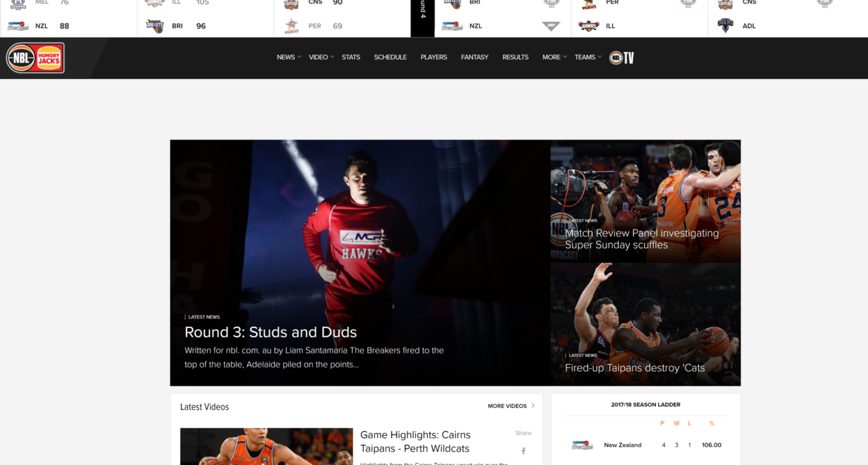
Task: Expand the VIDEO menu chevron
Action: [x=332, y=57]
